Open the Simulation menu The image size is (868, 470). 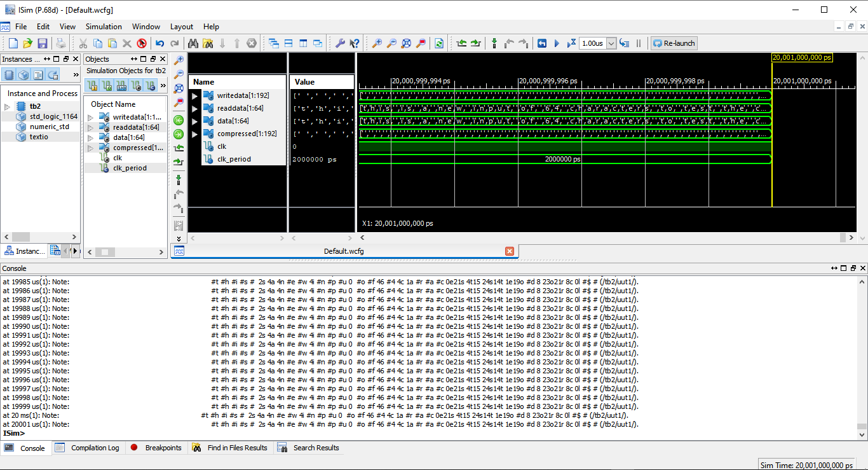pos(104,27)
